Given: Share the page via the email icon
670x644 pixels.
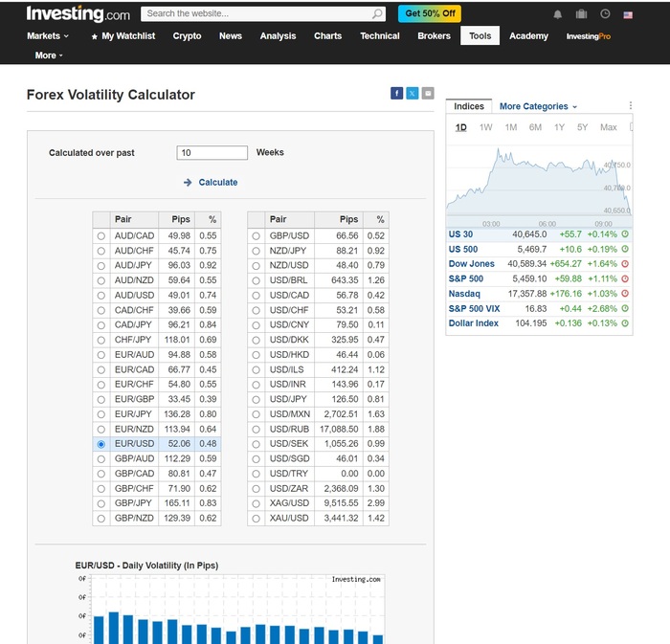Looking at the screenshot, I should (428, 93).
